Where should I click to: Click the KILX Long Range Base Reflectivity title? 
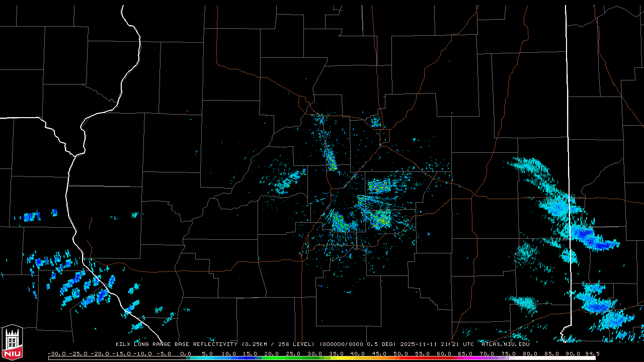pyautogui.click(x=176, y=344)
